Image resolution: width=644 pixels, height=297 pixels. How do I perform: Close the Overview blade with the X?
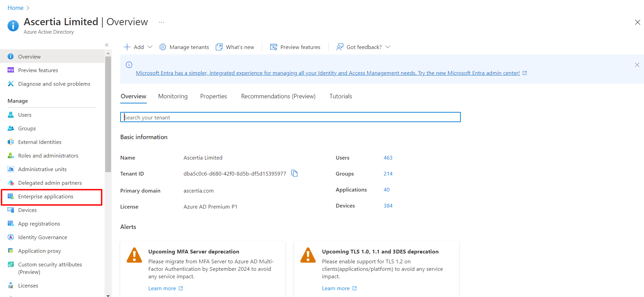click(x=638, y=22)
